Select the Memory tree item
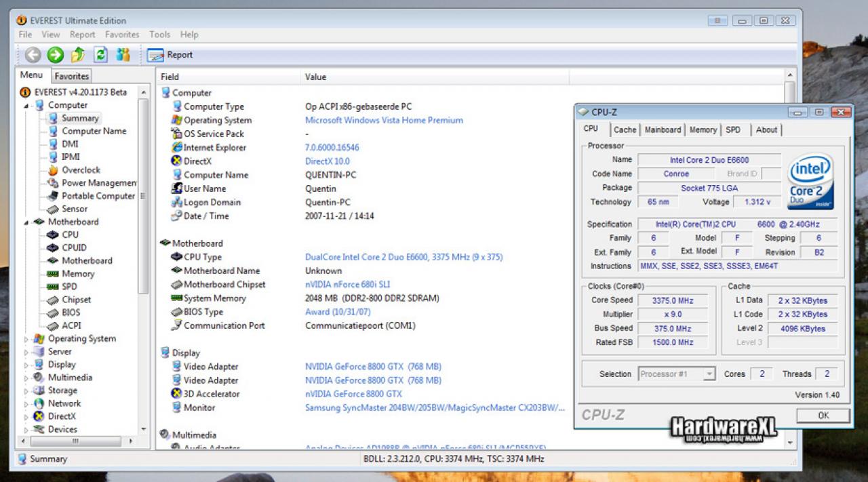This screenshot has height=482, width=868. (78, 274)
